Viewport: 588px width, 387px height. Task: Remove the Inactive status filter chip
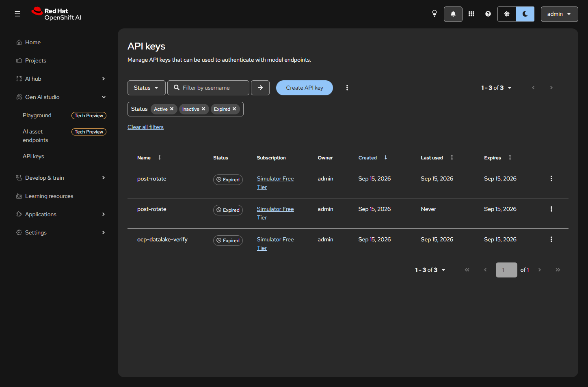(203, 109)
